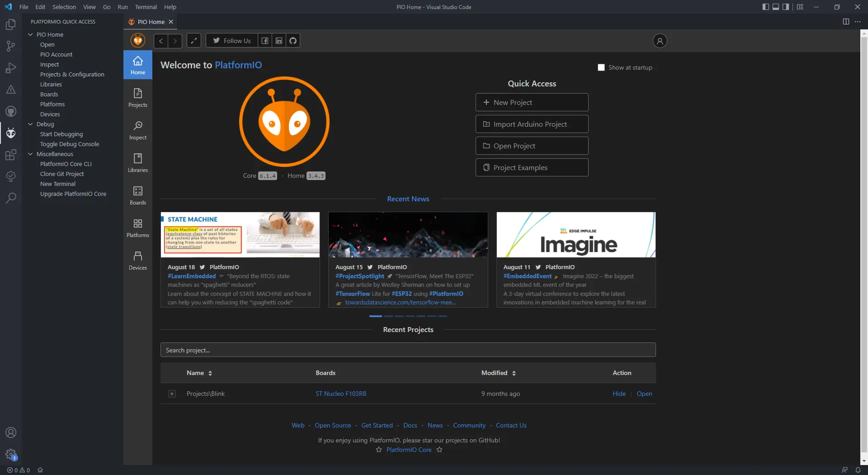This screenshot has height=475, width=868.
Task: Select the last news carousel indicator
Action: [443, 316]
